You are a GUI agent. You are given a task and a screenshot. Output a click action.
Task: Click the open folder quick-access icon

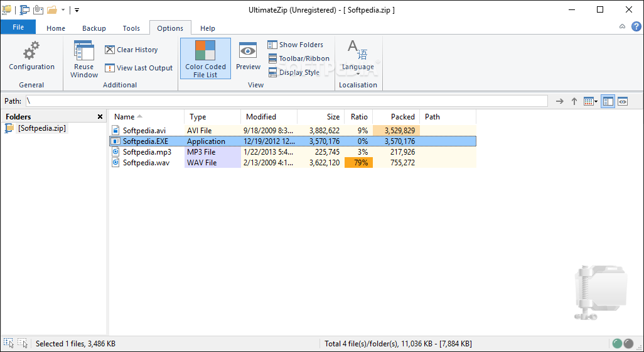[x=51, y=9]
